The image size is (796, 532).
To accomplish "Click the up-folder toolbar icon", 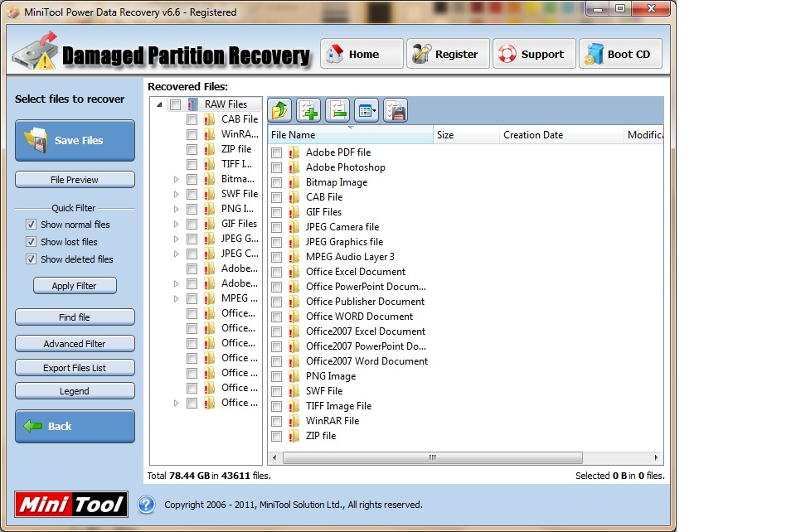I will click(x=279, y=110).
